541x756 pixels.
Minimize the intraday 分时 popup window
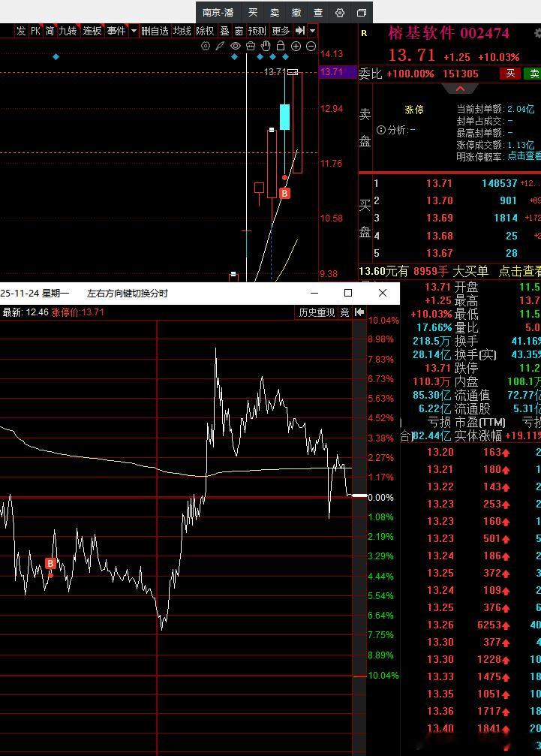(x=314, y=293)
